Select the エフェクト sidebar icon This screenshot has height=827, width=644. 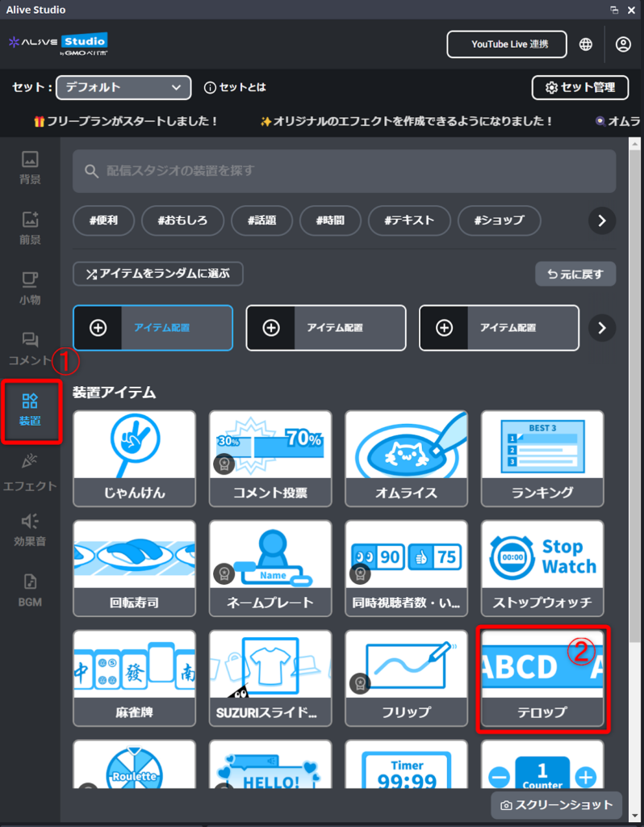[x=30, y=472]
